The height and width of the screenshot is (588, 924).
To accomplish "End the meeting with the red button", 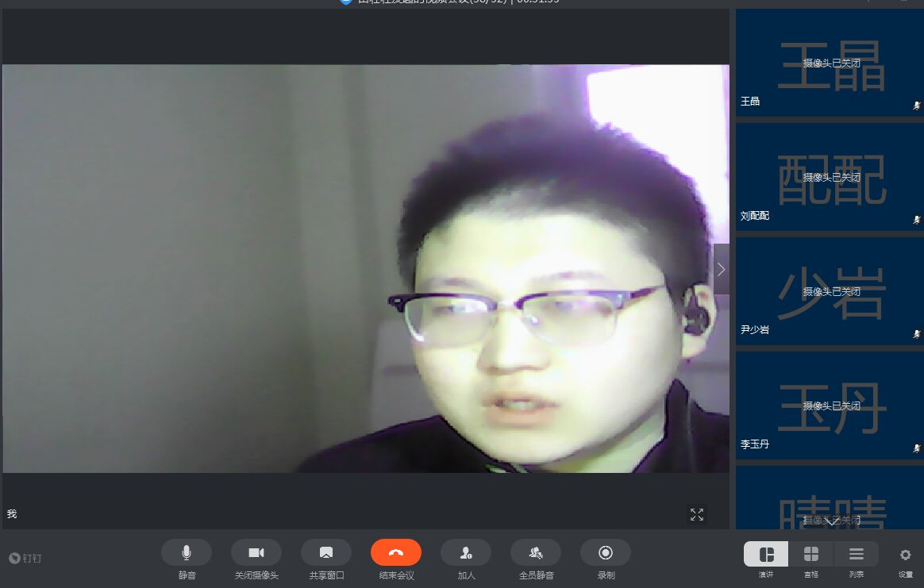I will [395, 552].
